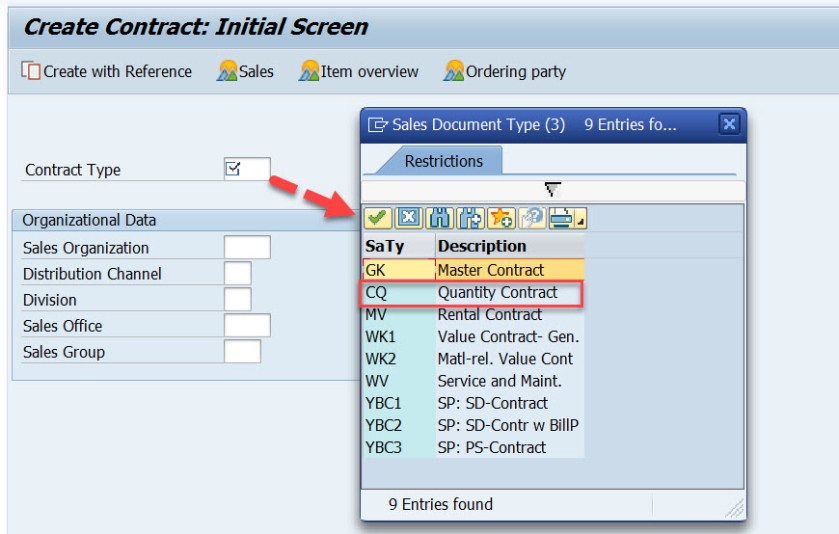The image size is (839, 534).
Task: Select Value Contract- Gen. entry
Action: pos(510,337)
